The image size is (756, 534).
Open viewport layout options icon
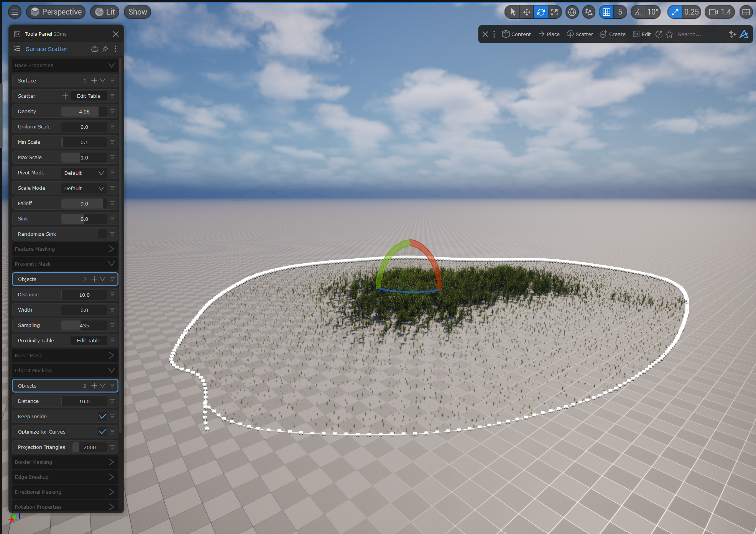pos(746,12)
